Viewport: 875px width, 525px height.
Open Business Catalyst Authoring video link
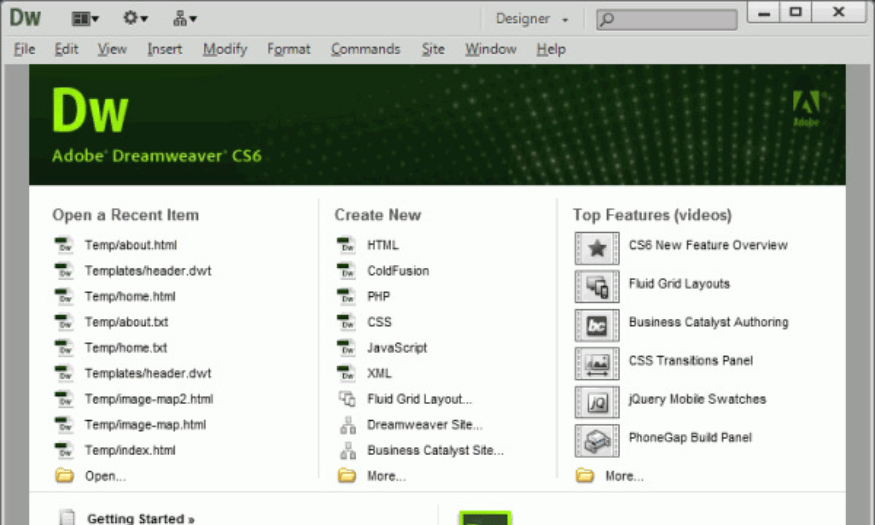(709, 322)
